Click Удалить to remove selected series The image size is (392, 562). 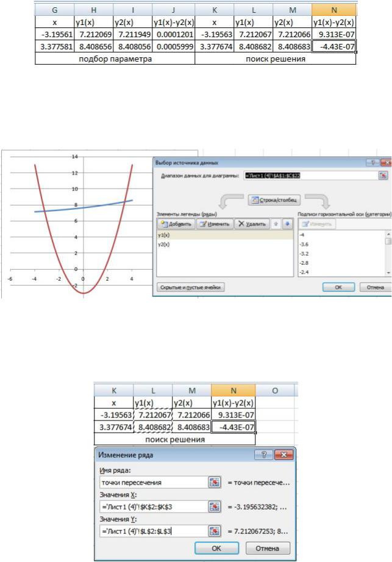(252, 224)
